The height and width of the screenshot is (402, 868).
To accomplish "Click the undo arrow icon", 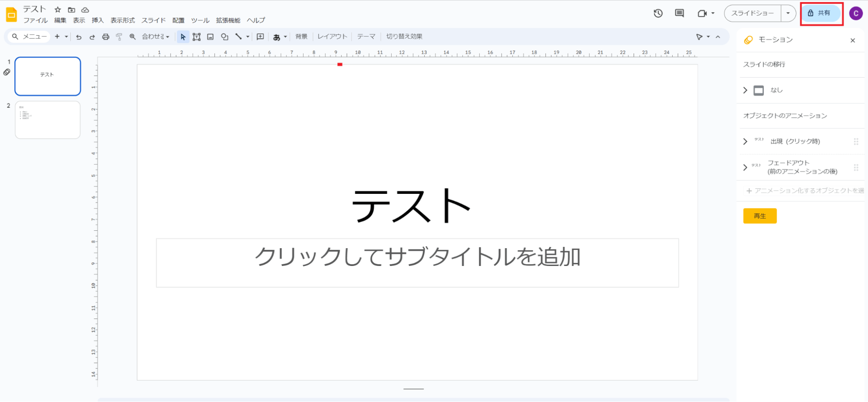I will (79, 37).
